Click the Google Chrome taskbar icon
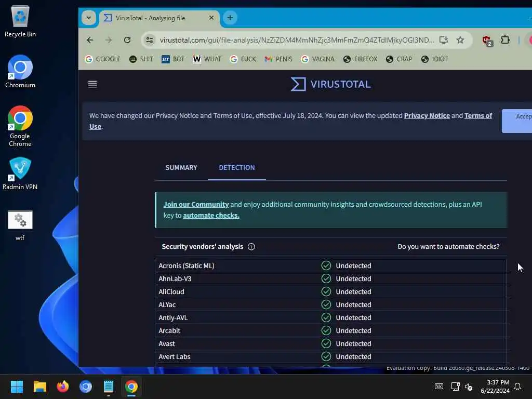The width and height of the screenshot is (532, 399). (x=131, y=387)
